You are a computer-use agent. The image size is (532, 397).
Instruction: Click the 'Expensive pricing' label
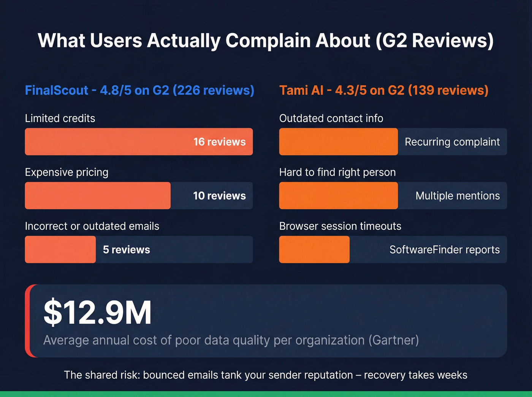(x=66, y=172)
